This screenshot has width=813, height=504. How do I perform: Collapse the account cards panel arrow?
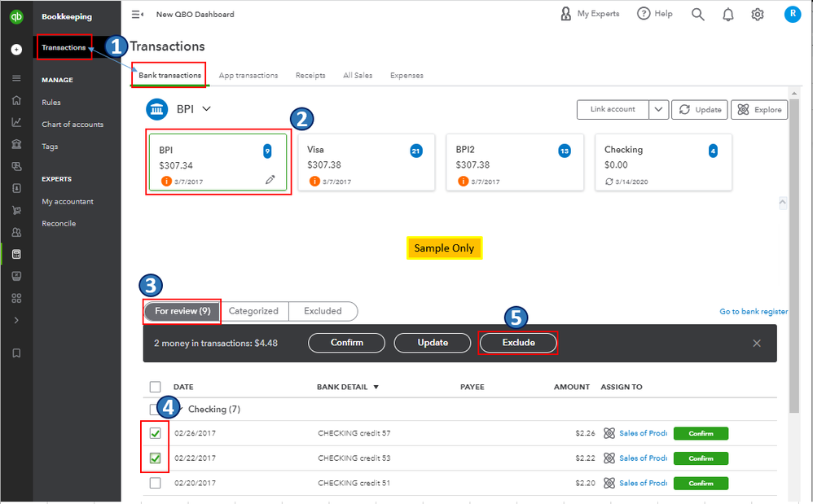[x=783, y=203]
